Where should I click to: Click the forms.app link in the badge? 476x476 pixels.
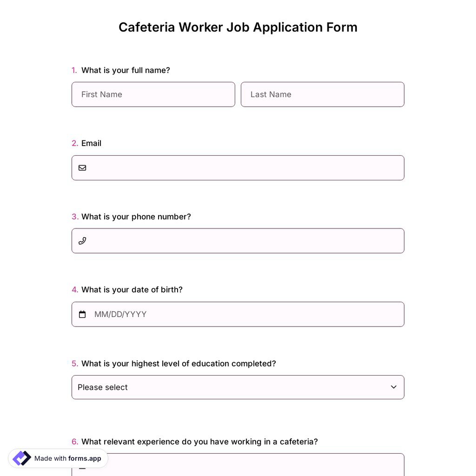pyautogui.click(x=85, y=458)
